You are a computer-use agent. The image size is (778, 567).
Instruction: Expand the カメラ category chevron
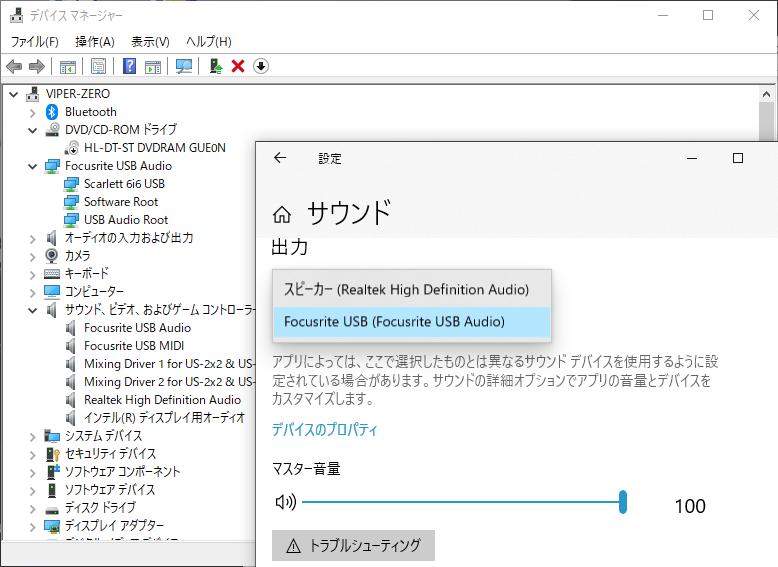click(33, 256)
